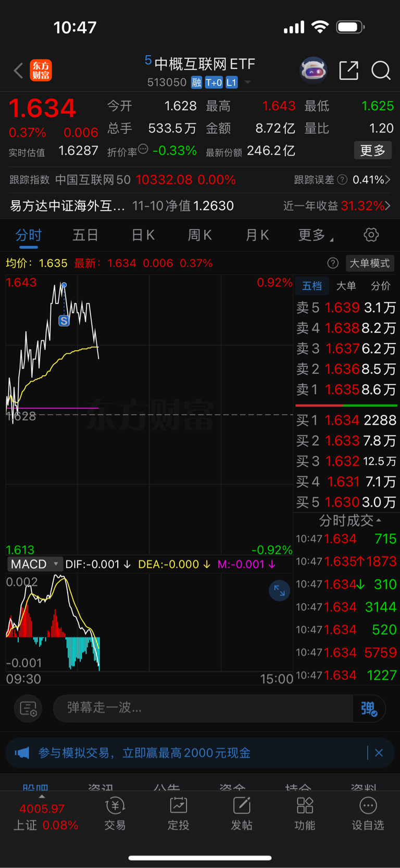Tap the 折价率 info icon
This screenshot has height=868, width=400.
point(143,150)
